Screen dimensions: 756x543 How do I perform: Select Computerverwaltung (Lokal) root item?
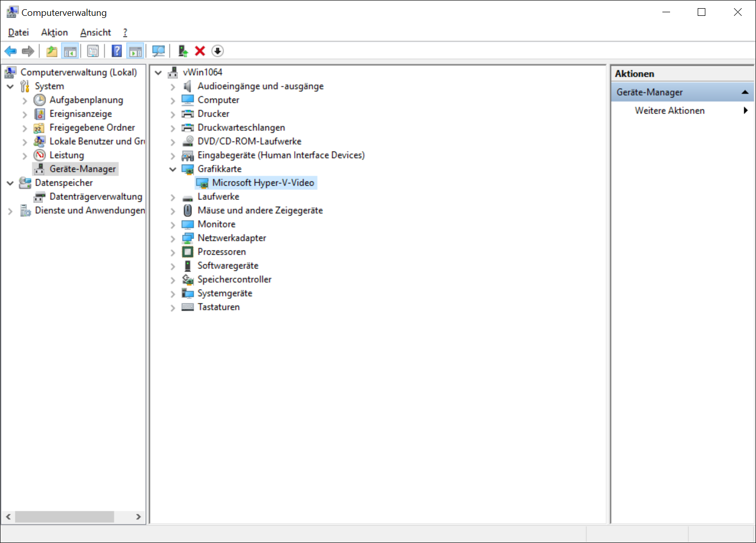pyautogui.click(x=78, y=72)
